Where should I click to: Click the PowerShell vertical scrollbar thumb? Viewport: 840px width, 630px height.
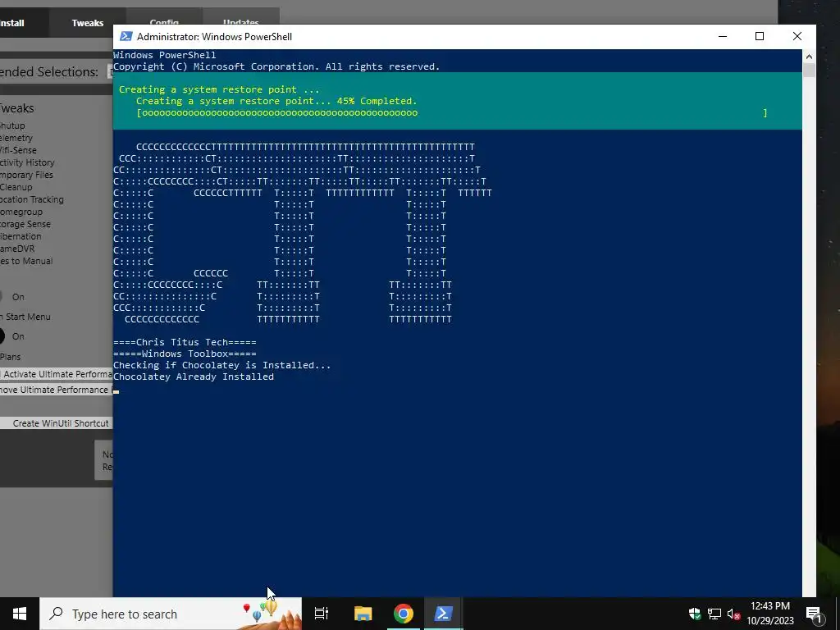pos(809,71)
